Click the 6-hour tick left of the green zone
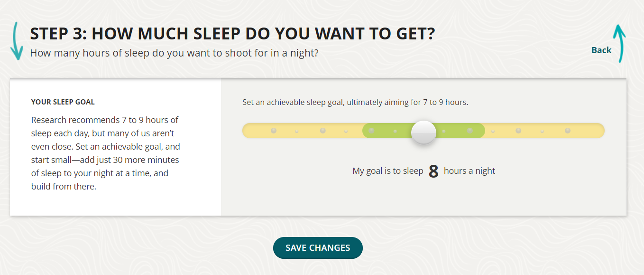This screenshot has width=644, height=275. pos(323,130)
